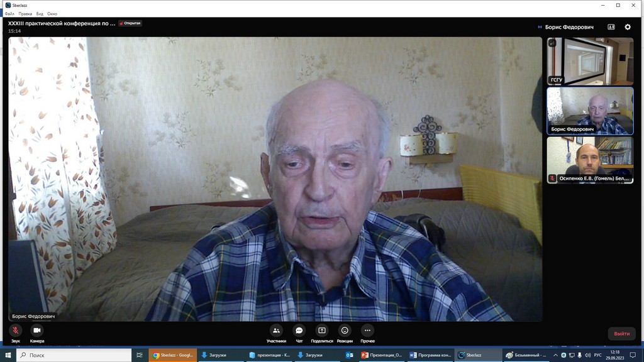The width and height of the screenshot is (644, 362).
Task: Open the conference settings gear icon
Action: tap(627, 27)
